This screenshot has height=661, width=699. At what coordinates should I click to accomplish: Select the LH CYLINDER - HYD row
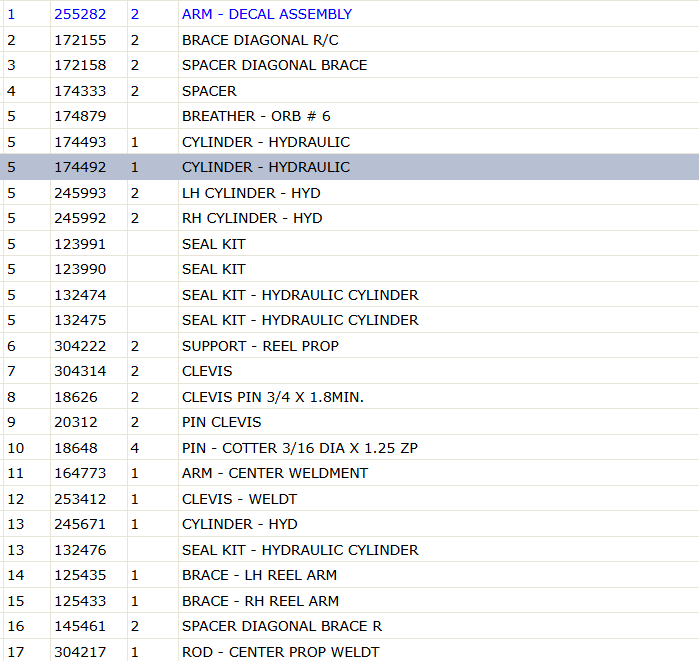coord(350,193)
